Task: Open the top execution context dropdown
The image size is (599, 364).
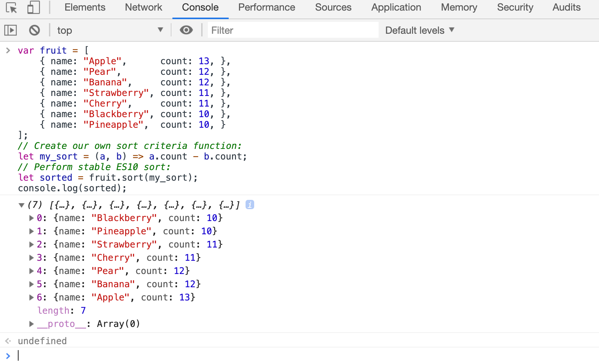Action: [x=110, y=30]
